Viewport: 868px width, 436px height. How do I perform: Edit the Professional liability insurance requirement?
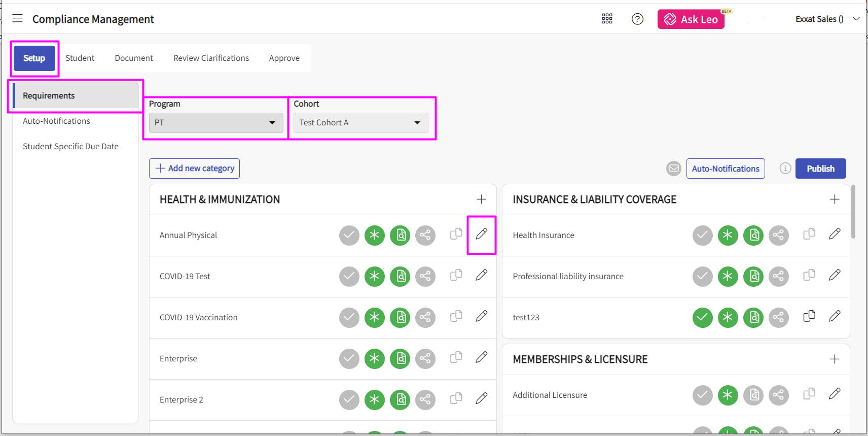click(x=834, y=275)
